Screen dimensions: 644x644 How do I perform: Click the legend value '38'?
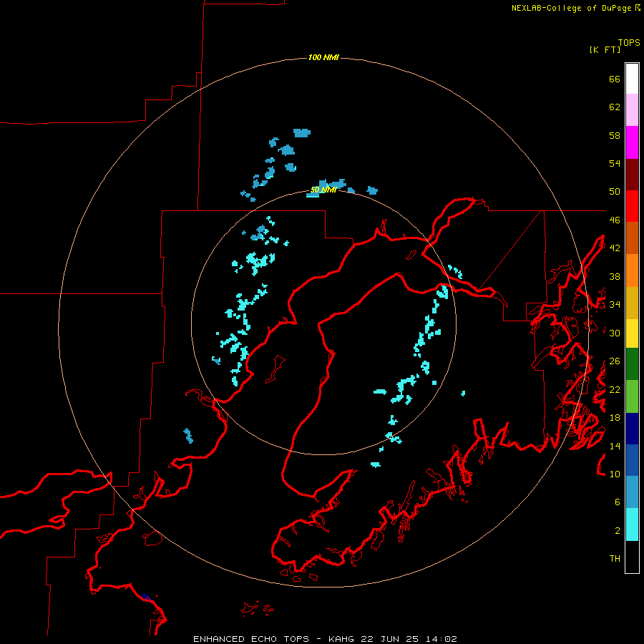(x=615, y=276)
